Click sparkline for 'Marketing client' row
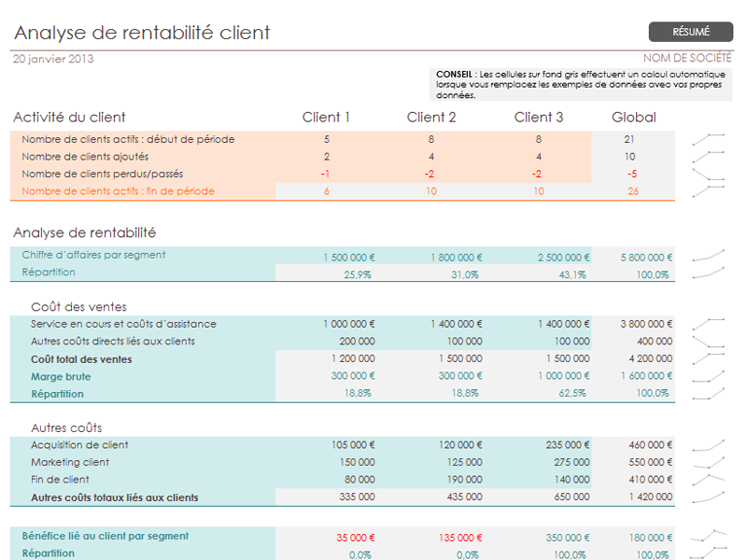The height and width of the screenshot is (560, 747). [709, 462]
